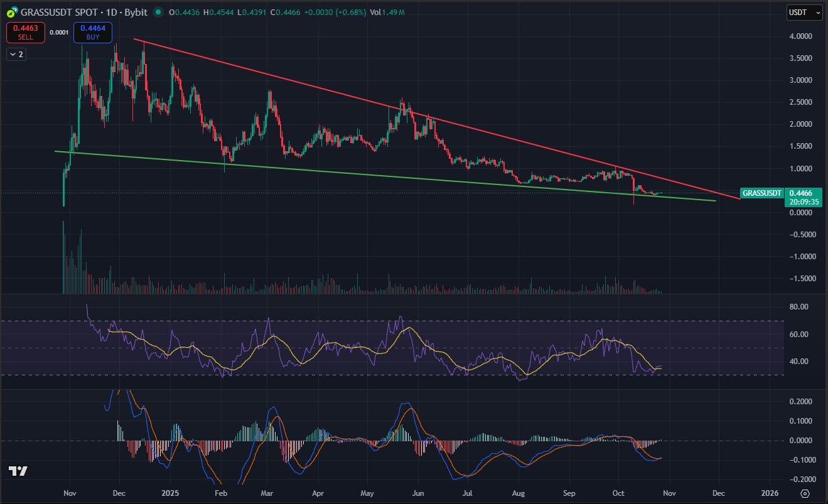
Task: Select the GRASSUSDT price label on right axis
Action: [x=761, y=193]
